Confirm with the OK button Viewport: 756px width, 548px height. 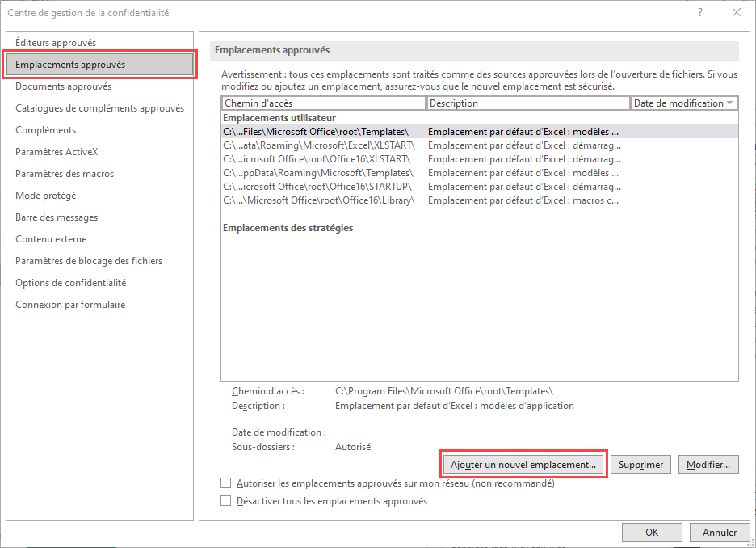652,532
